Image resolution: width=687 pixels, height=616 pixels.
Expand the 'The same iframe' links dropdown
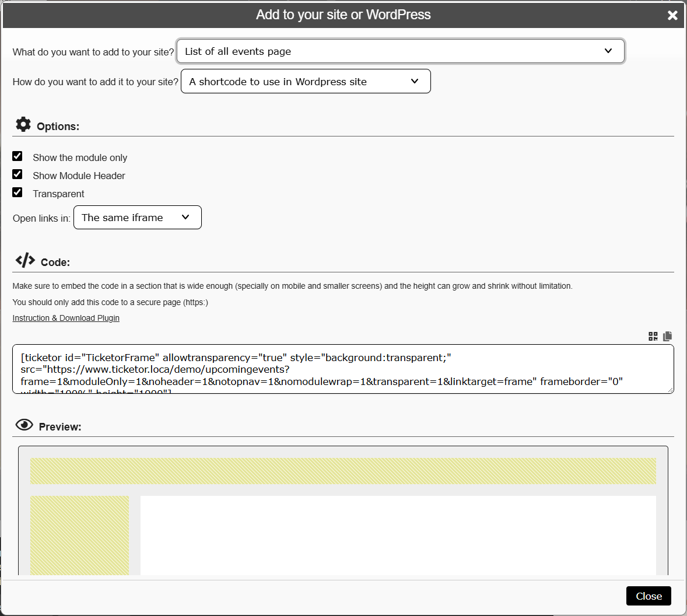click(138, 218)
